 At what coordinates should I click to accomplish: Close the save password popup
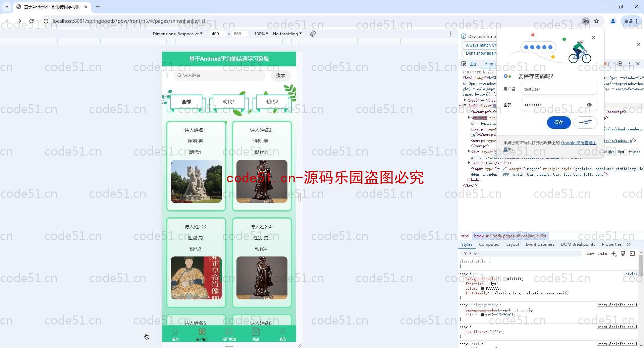[x=593, y=38]
